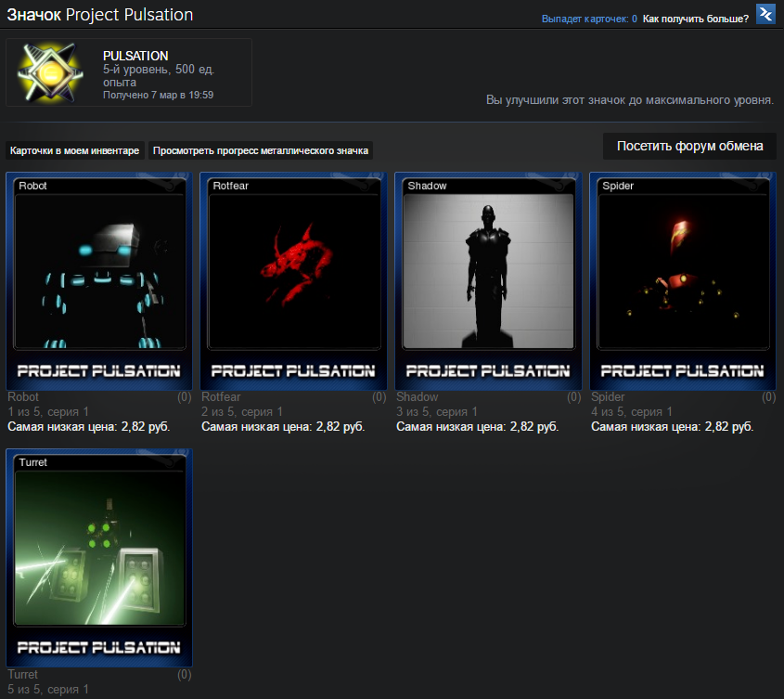Click the (0) count next to Rotfear
This screenshot has height=699, width=784.
point(379,396)
